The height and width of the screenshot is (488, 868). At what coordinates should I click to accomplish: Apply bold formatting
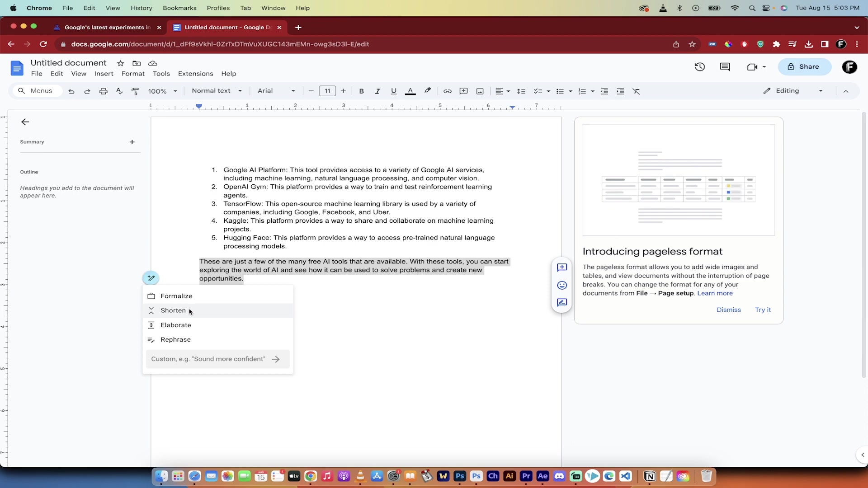click(x=362, y=91)
